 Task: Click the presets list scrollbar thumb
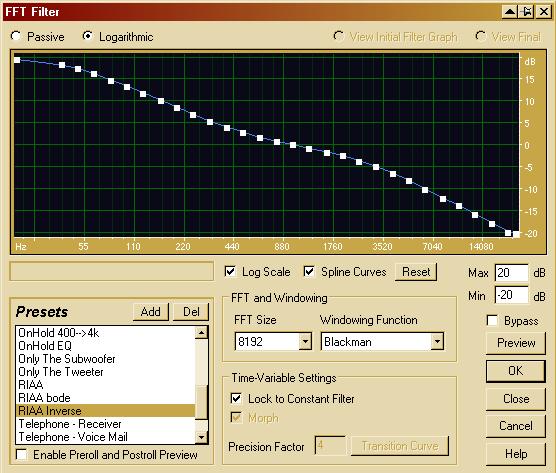[201, 402]
